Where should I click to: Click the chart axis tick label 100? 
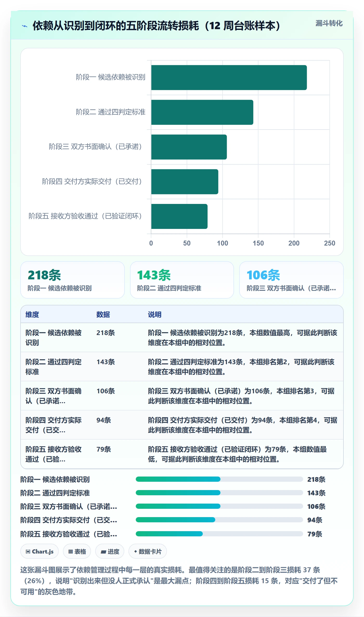click(223, 243)
